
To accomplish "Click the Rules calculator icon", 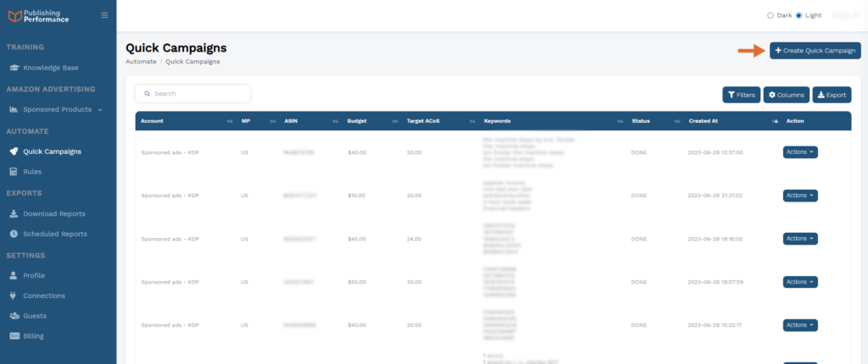I will (x=14, y=172).
